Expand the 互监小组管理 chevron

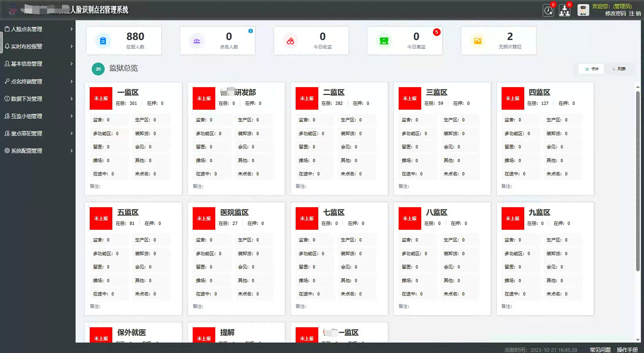71,116
